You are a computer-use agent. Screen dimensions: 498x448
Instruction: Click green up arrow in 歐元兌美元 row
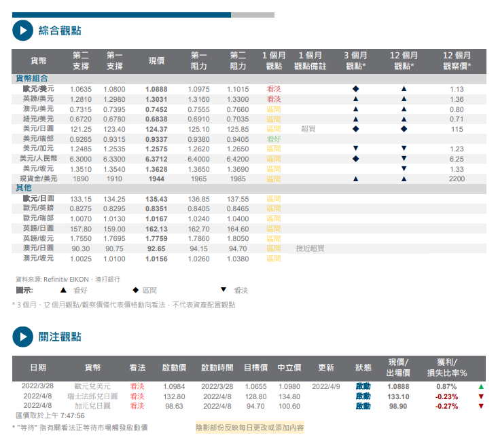(x=481, y=386)
